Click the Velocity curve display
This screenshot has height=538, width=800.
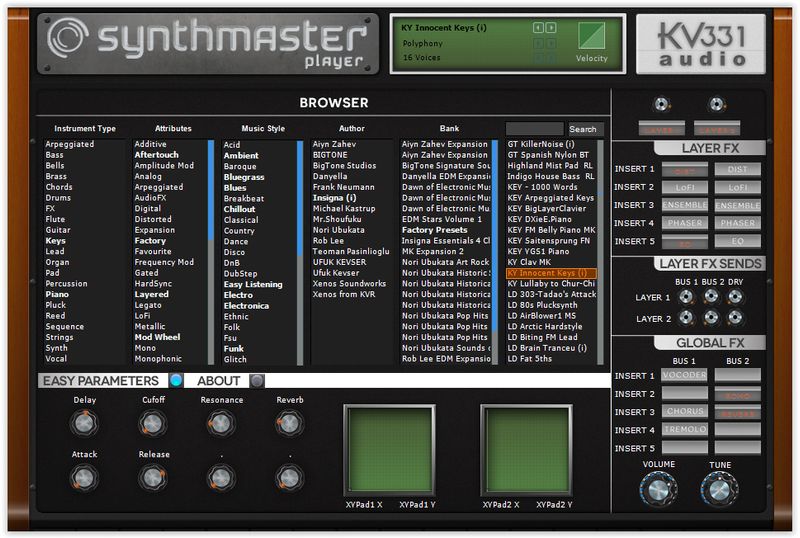click(591, 36)
